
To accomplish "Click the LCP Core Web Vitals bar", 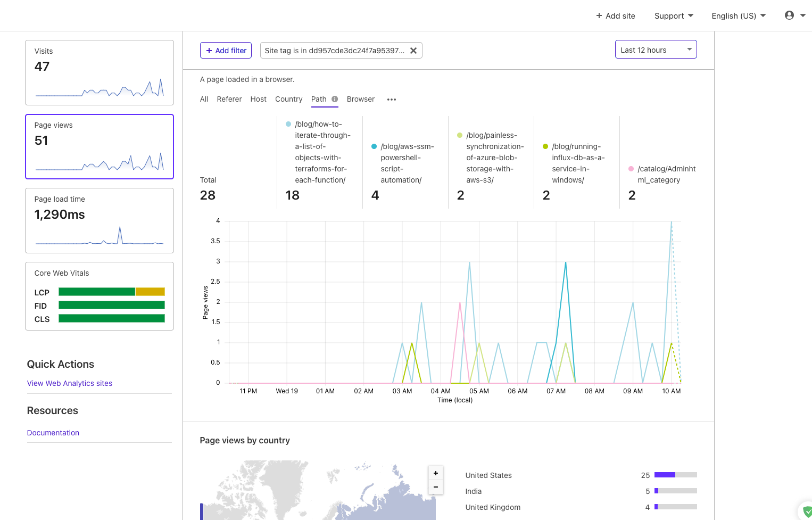I will click(111, 292).
